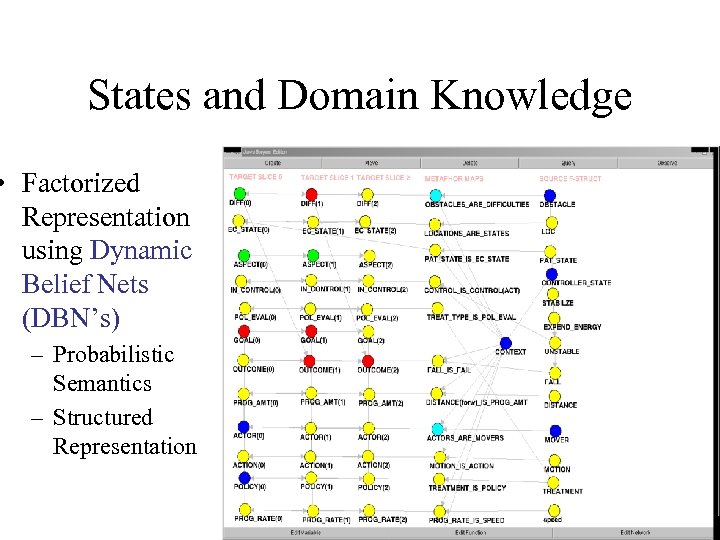Click the 'Structured Representation' sub-bullet

click(124, 432)
